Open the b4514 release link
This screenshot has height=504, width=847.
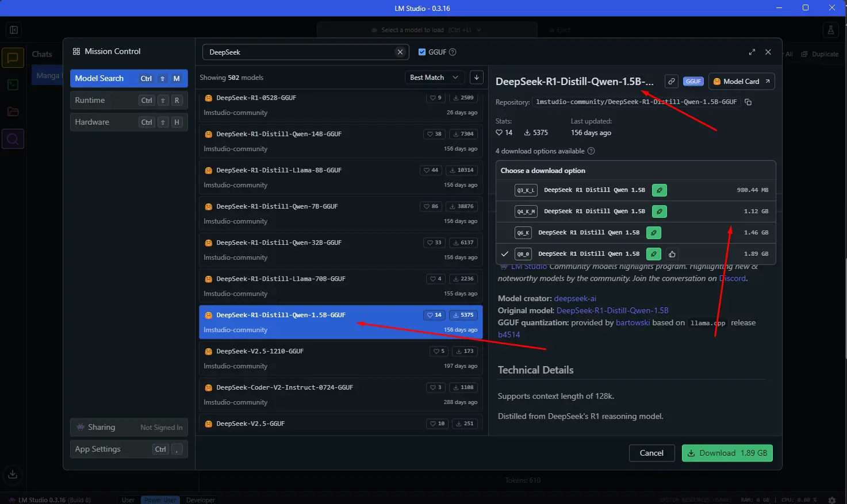tap(509, 335)
